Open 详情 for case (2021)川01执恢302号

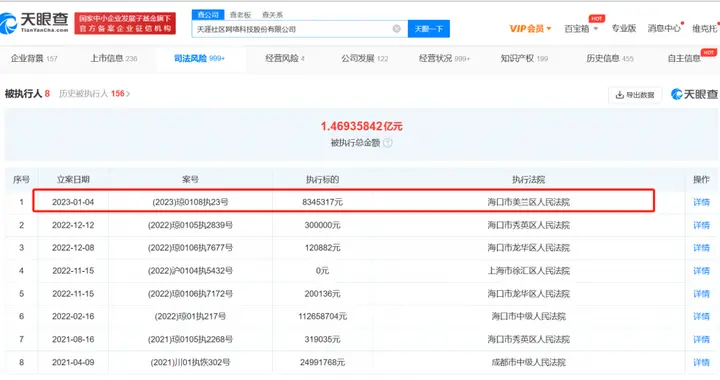(701, 362)
